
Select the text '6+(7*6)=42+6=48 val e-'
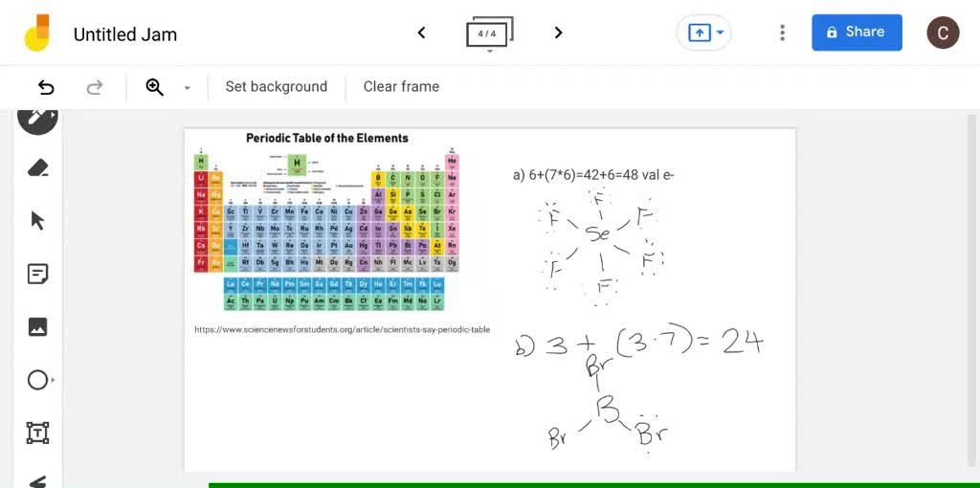601,175
